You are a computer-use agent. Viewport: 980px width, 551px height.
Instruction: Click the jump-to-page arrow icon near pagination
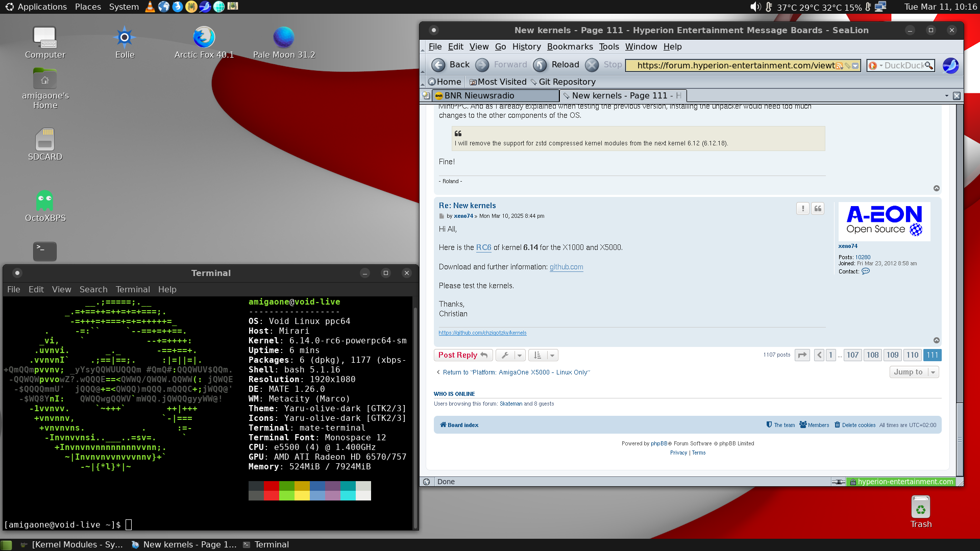click(x=802, y=355)
